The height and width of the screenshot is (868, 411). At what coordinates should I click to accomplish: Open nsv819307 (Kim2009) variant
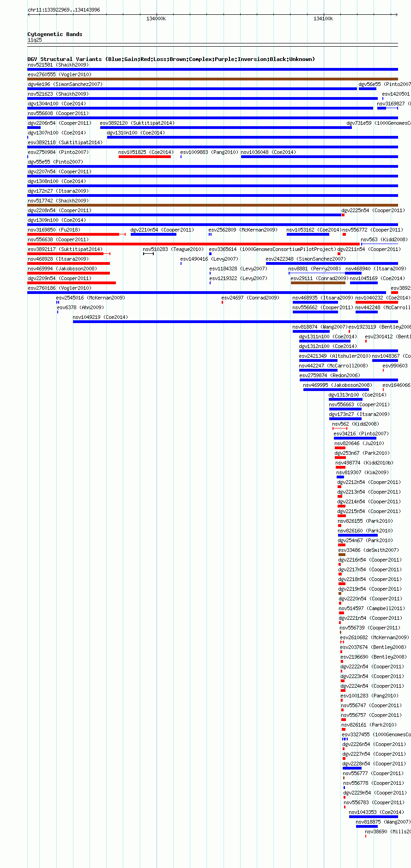(x=363, y=473)
